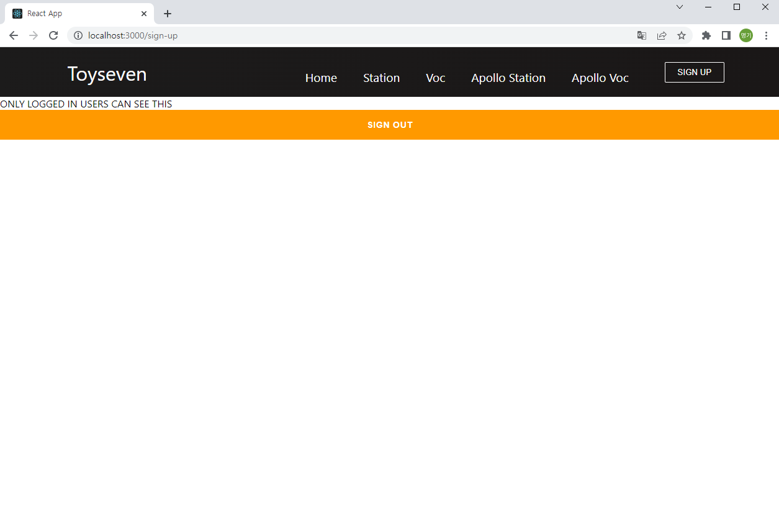779x532 pixels.
Task: Click the forward navigation arrow
Action: 34,35
